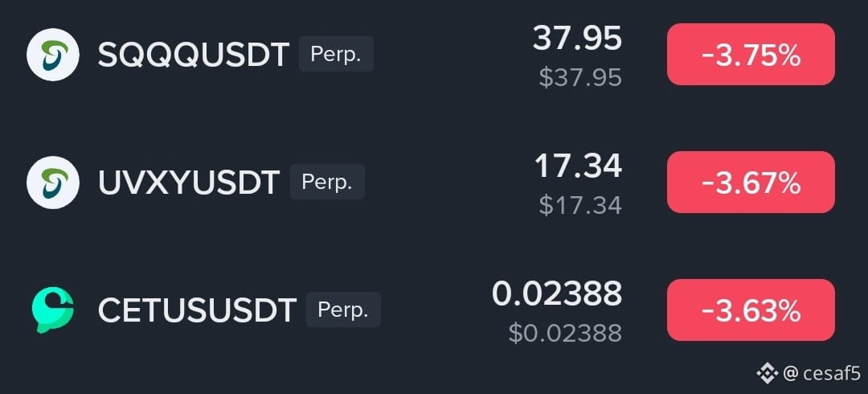This screenshot has width=868, height=394.
Task: Select the 17.34 last price
Action: tap(579, 166)
